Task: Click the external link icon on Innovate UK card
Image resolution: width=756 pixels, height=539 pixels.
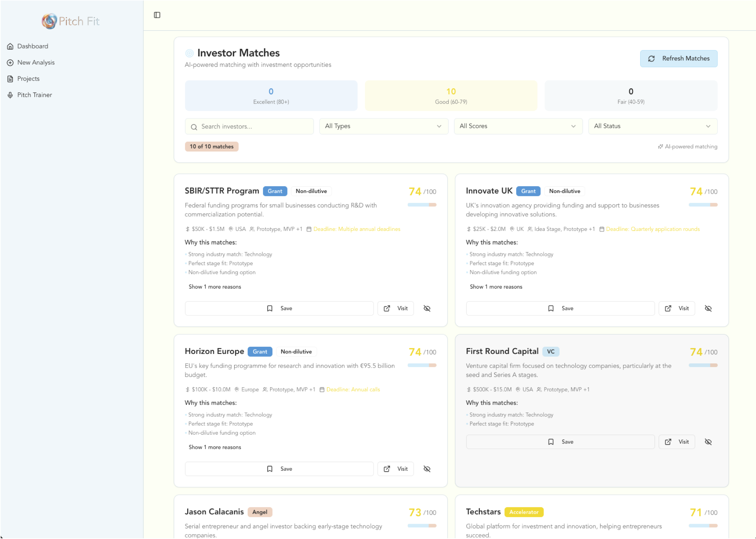Action: click(x=668, y=308)
